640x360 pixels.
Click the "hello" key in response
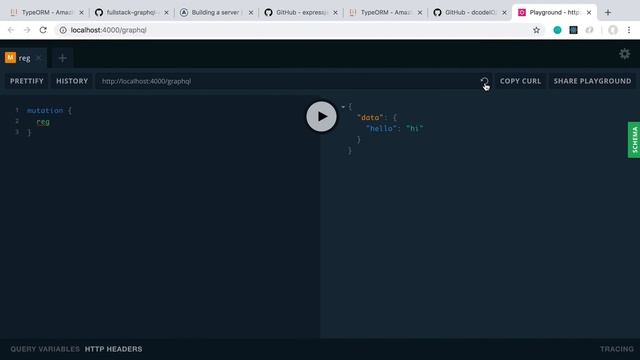click(381, 128)
